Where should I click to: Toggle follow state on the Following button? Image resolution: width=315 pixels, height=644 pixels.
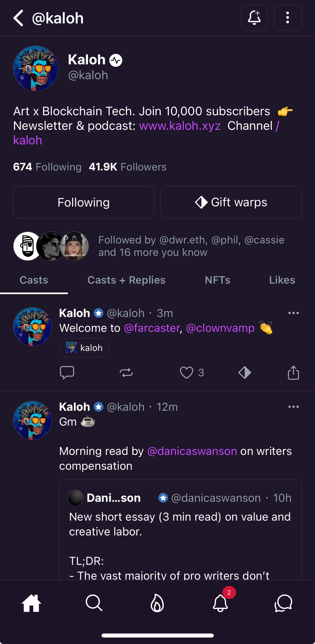point(83,202)
